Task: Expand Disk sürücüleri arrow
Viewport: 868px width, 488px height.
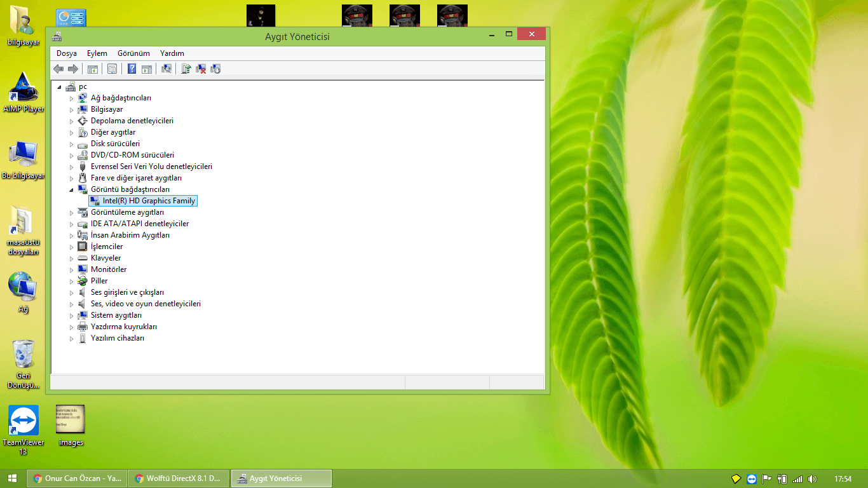Action: click(x=72, y=144)
